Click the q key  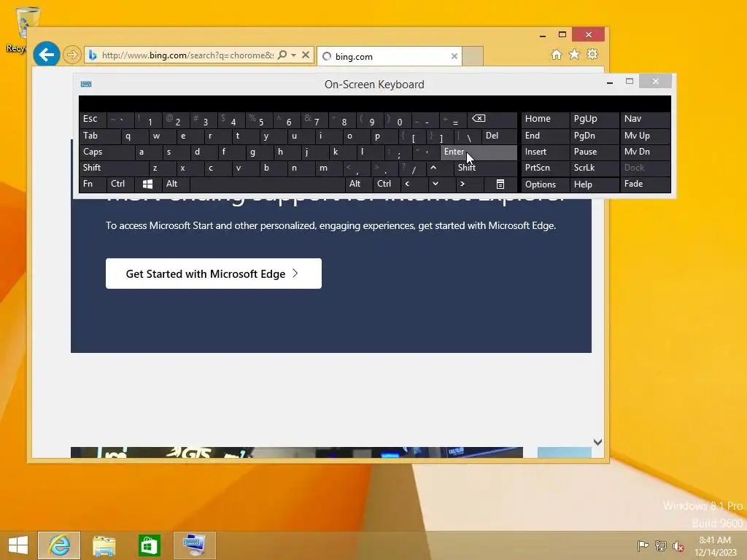pyautogui.click(x=134, y=136)
